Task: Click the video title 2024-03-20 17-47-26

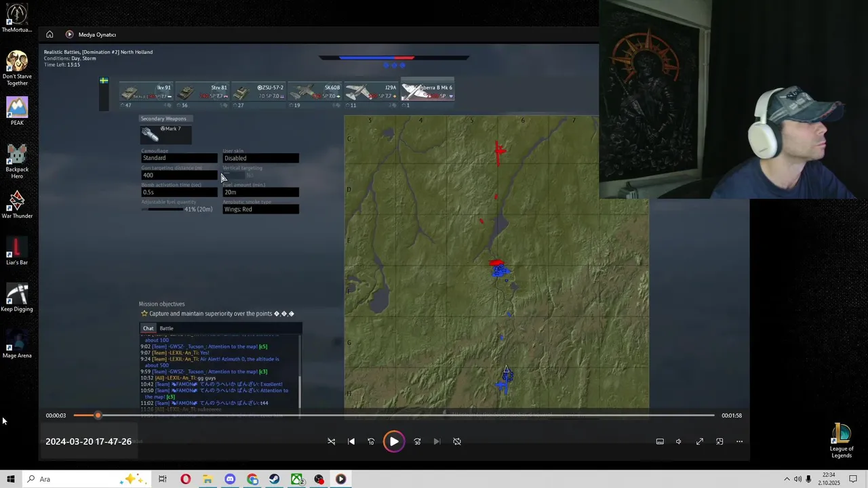Action: pos(88,441)
